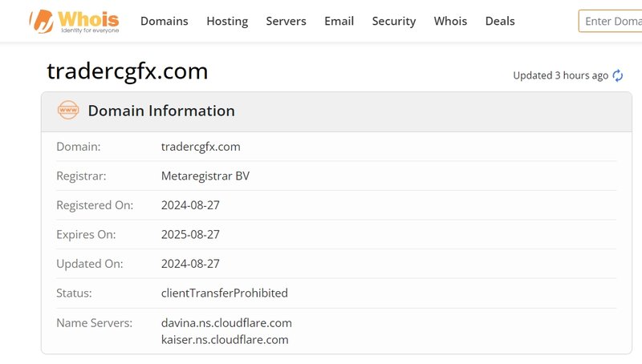Select the expiry date 2025-08-27
642x364 pixels.
190,234
